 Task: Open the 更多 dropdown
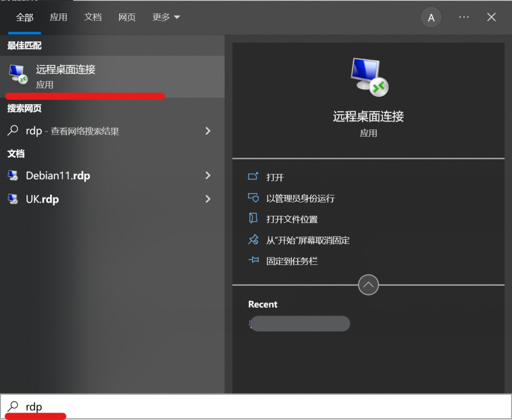coord(166,17)
